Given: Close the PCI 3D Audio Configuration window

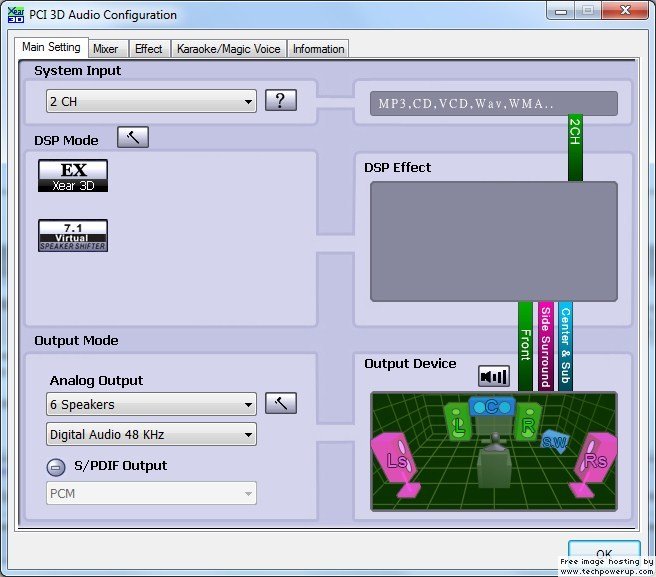Looking at the screenshot, I should (x=625, y=10).
